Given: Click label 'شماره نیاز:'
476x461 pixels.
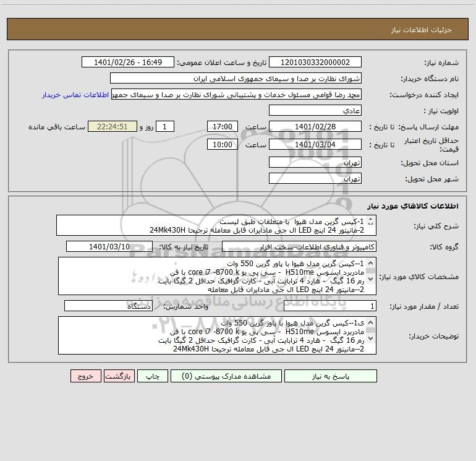Looking at the screenshot, I should point(441,62).
